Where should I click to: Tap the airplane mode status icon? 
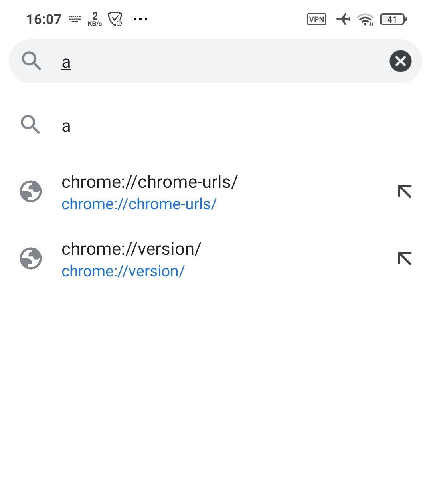click(344, 19)
